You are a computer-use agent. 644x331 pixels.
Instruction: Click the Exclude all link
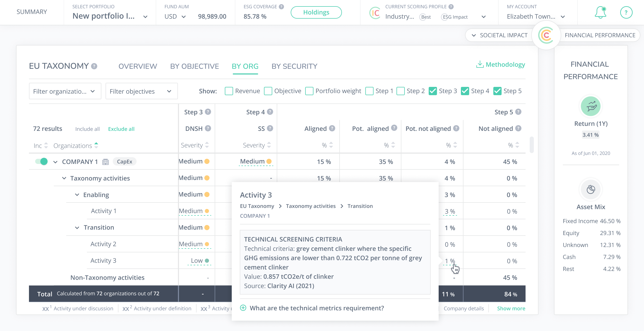coord(121,129)
